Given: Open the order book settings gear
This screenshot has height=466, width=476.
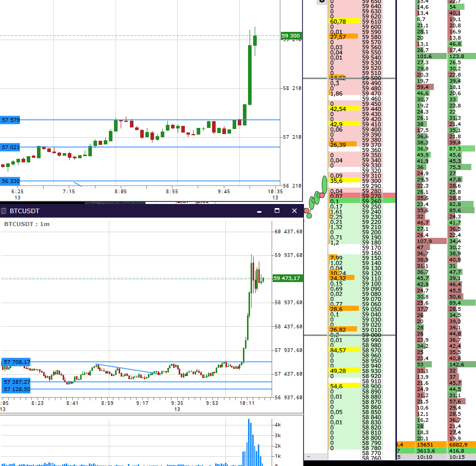Looking at the screenshot, I should pos(322,1).
